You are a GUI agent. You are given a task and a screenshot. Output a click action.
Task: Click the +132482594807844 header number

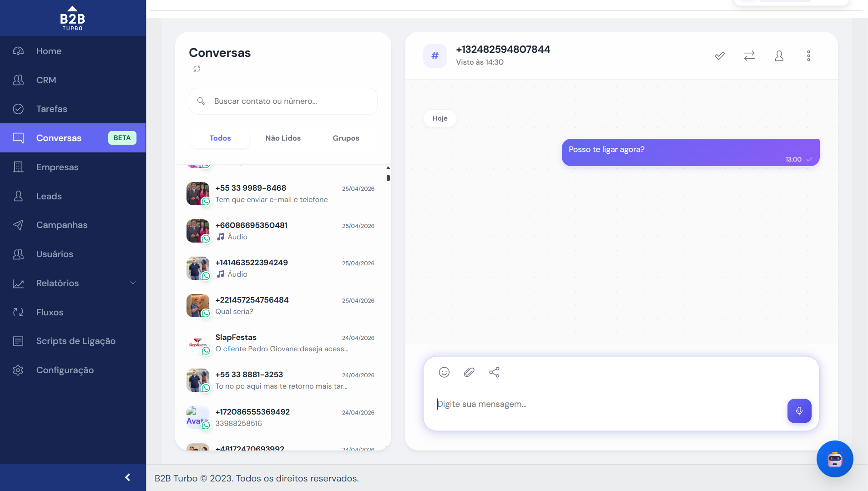point(503,49)
